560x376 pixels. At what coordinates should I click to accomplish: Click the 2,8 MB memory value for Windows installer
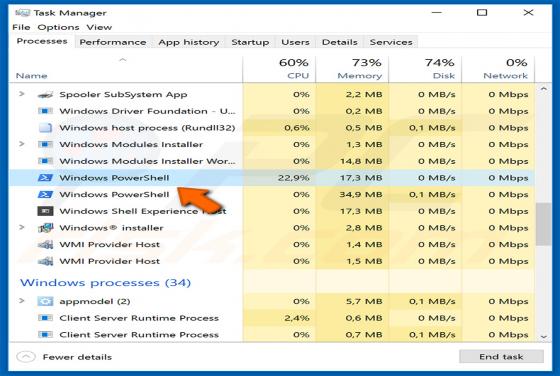364,228
